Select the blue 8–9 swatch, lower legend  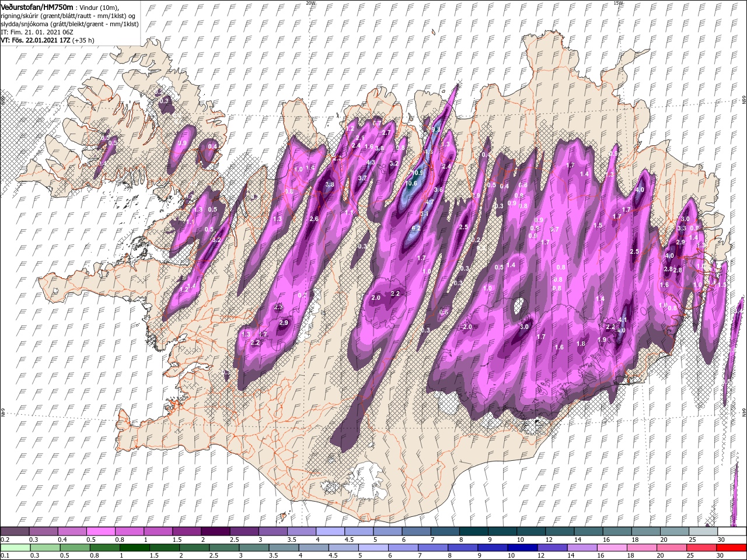(x=463, y=548)
